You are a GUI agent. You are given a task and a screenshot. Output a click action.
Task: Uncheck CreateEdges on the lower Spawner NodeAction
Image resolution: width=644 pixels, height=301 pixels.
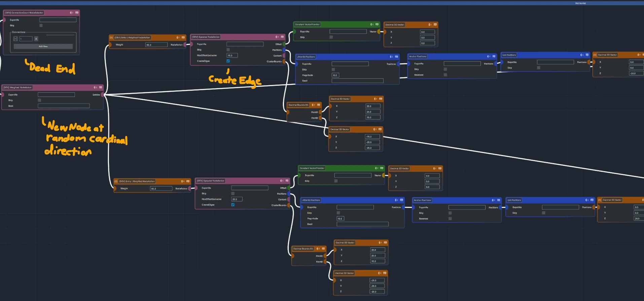(x=233, y=205)
